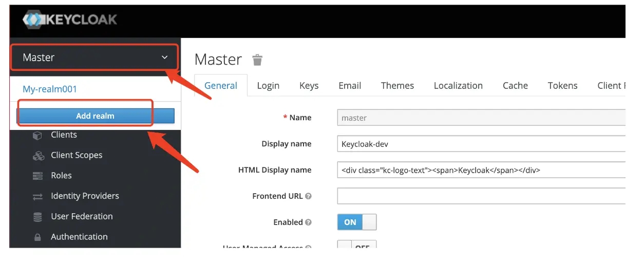Show help for Frontend URL
The image size is (644, 263).
pyautogui.click(x=308, y=196)
